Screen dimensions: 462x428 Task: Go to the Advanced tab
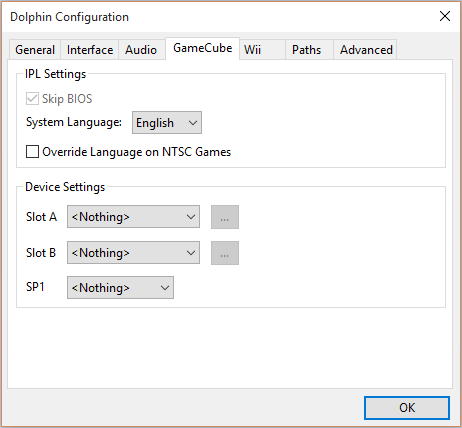(366, 50)
